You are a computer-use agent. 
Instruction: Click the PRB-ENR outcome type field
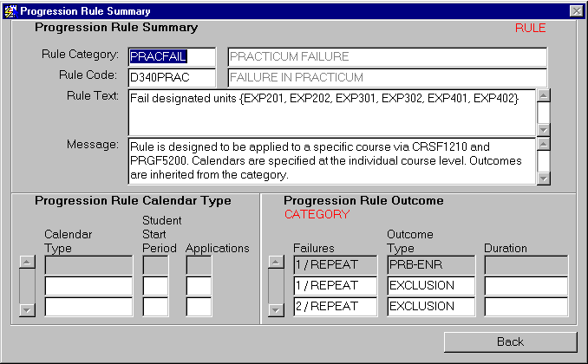pyautogui.click(x=431, y=265)
